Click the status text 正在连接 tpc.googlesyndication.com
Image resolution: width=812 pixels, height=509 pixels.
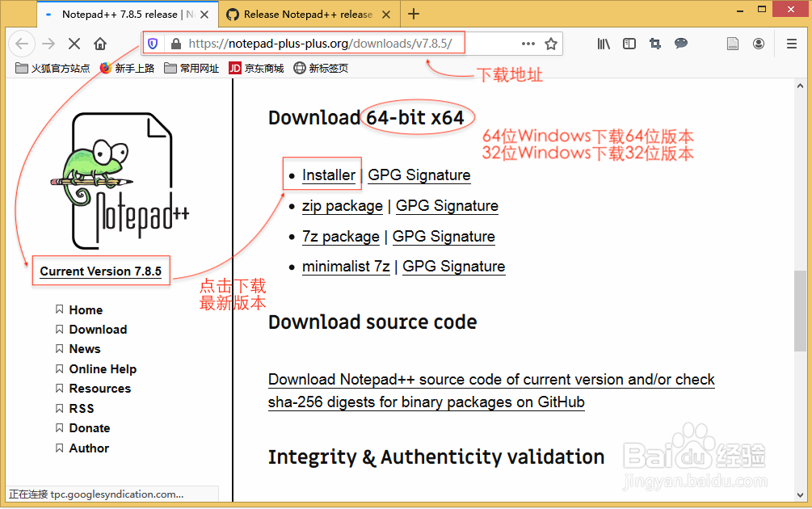tap(96, 494)
